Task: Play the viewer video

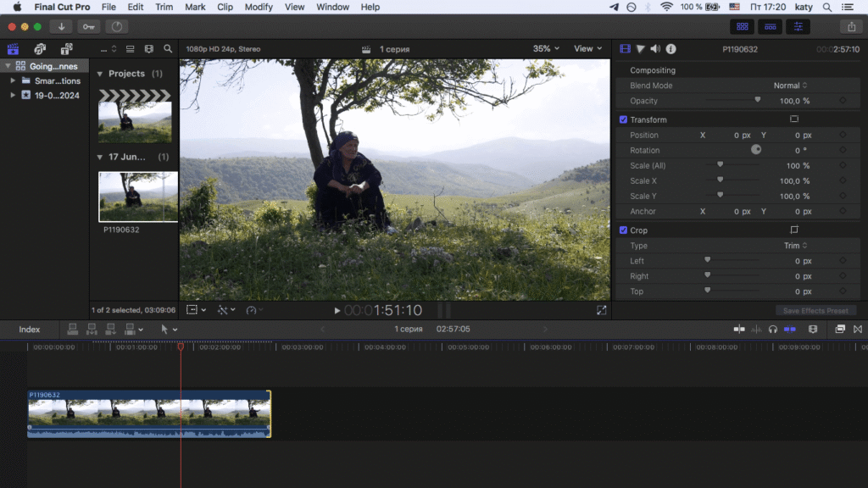Action: pos(337,311)
